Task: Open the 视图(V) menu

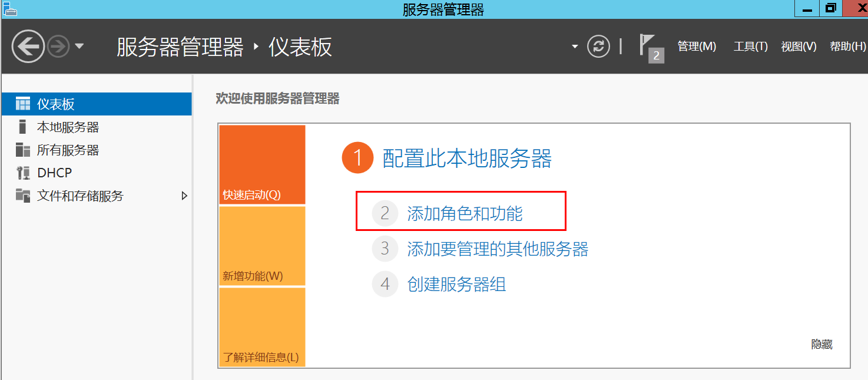Action: pos(799,47)
